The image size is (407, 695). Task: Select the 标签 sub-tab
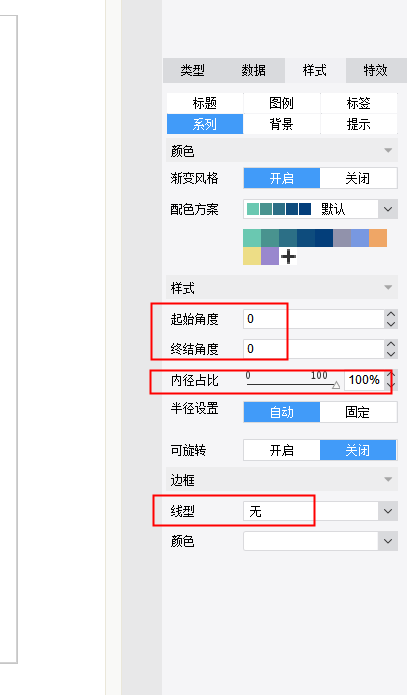tap(359, 103)
